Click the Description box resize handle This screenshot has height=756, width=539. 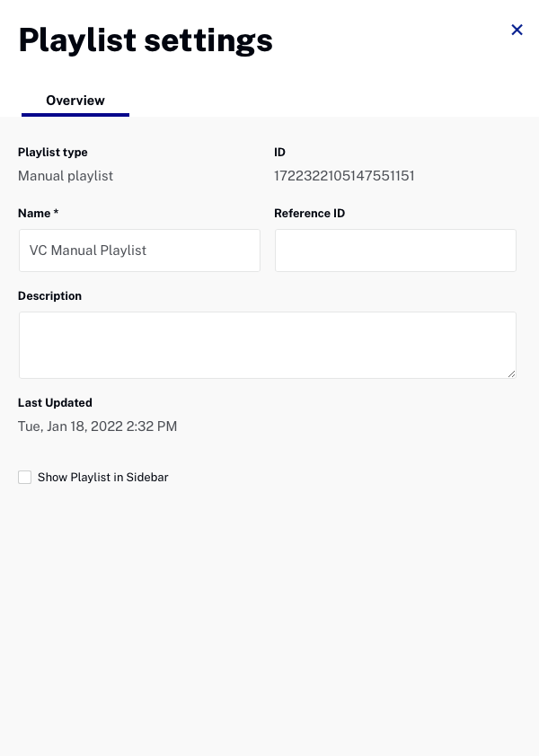pyautogui.click(x=511, y=374)
